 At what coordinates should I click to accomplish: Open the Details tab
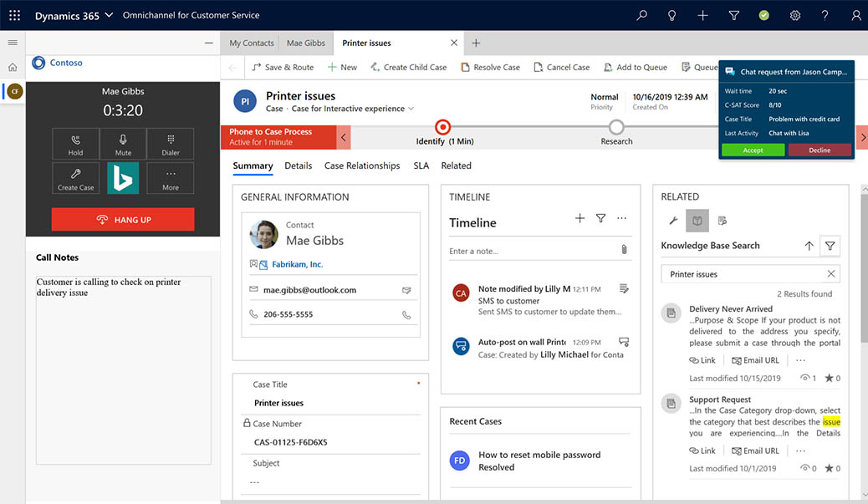point(298,165)
